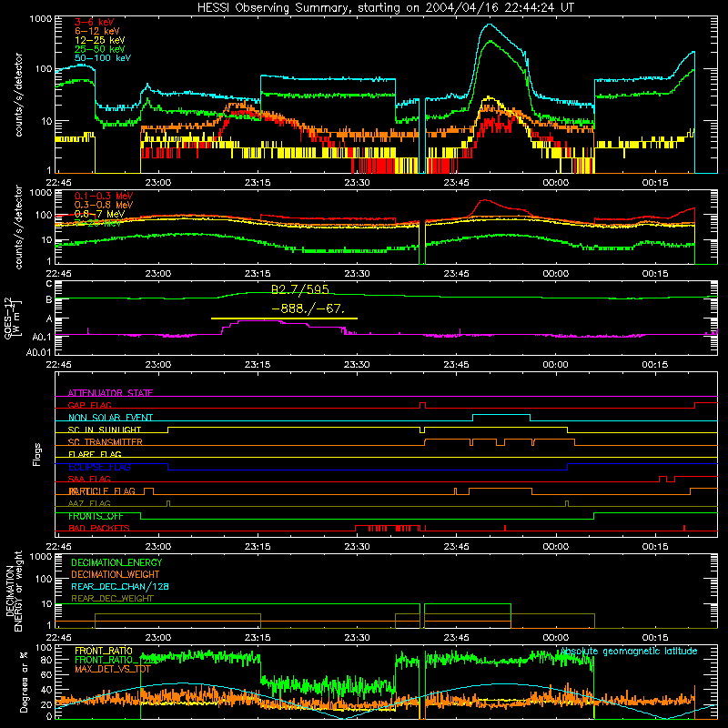The height and width of the screenshot is (728, 728).
Task: Select the 0.3-0.8 MeV legend label
Action: click(x=104, y=205)
